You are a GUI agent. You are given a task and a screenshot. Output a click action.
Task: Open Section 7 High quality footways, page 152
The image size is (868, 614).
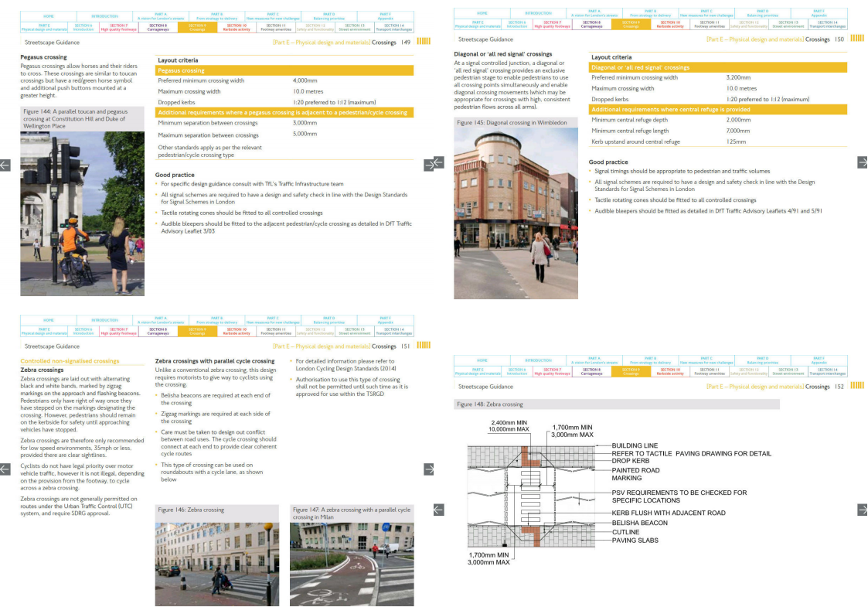552,371
